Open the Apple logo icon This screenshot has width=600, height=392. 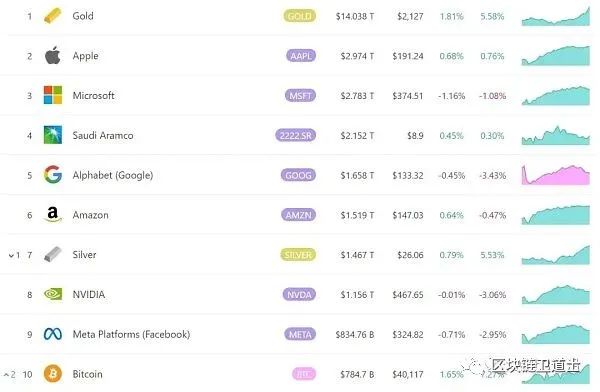click(53, 56)
